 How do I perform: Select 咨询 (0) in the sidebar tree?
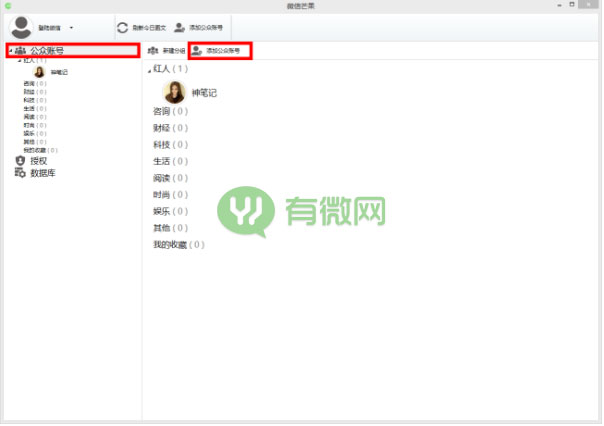click(35, 84)
